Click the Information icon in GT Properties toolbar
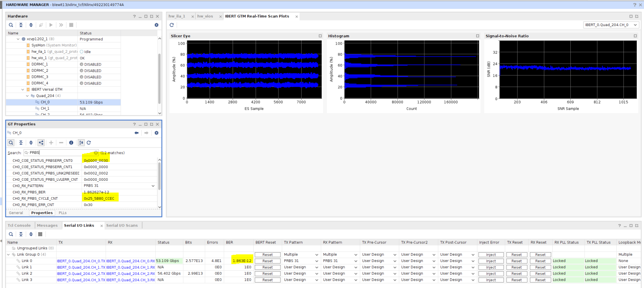Screen dimensions: 644x288 click(71, 143)
